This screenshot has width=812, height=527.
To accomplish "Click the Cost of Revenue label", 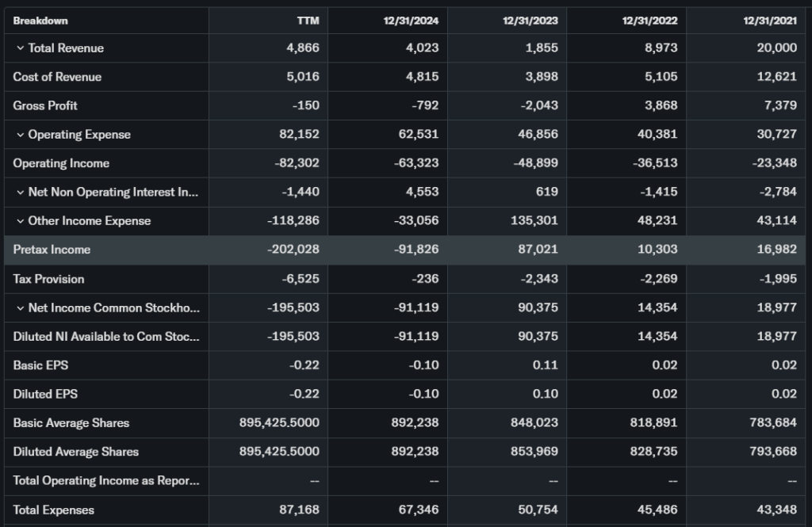I will tap(57, 77).
